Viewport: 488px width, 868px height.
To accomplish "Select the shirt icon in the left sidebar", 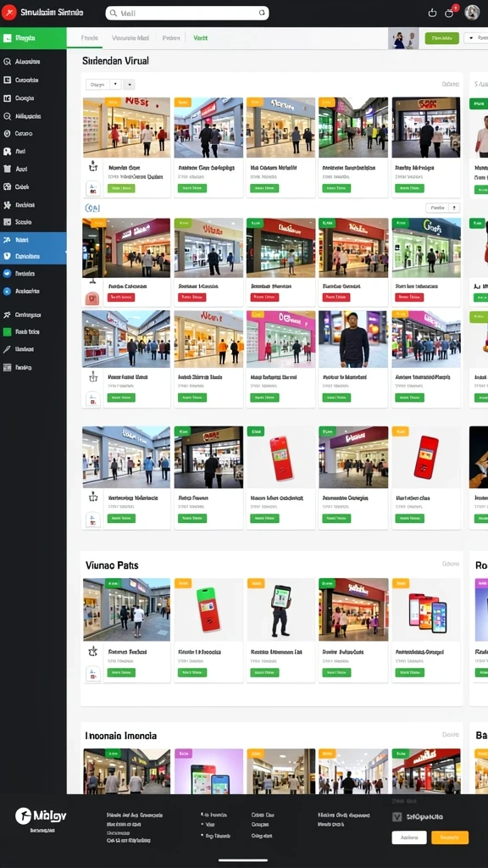I will (7, 169).
